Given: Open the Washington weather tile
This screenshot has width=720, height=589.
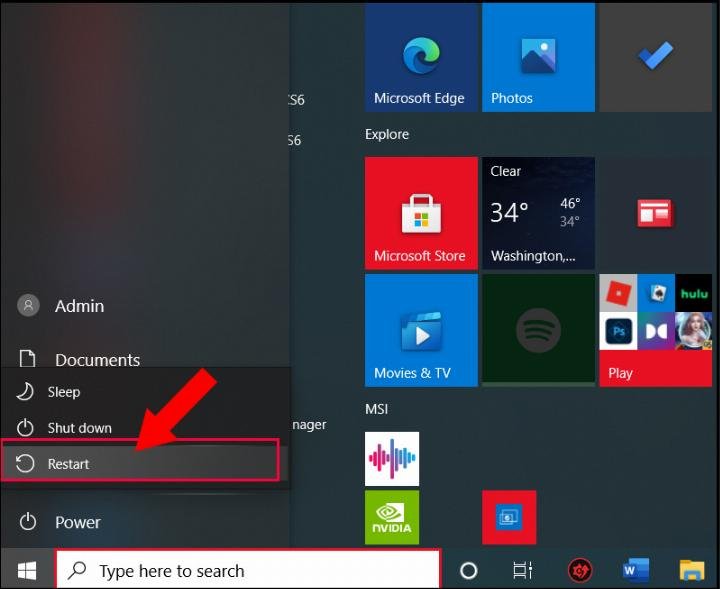Looking at the screenshot, I should click(537, 213).
